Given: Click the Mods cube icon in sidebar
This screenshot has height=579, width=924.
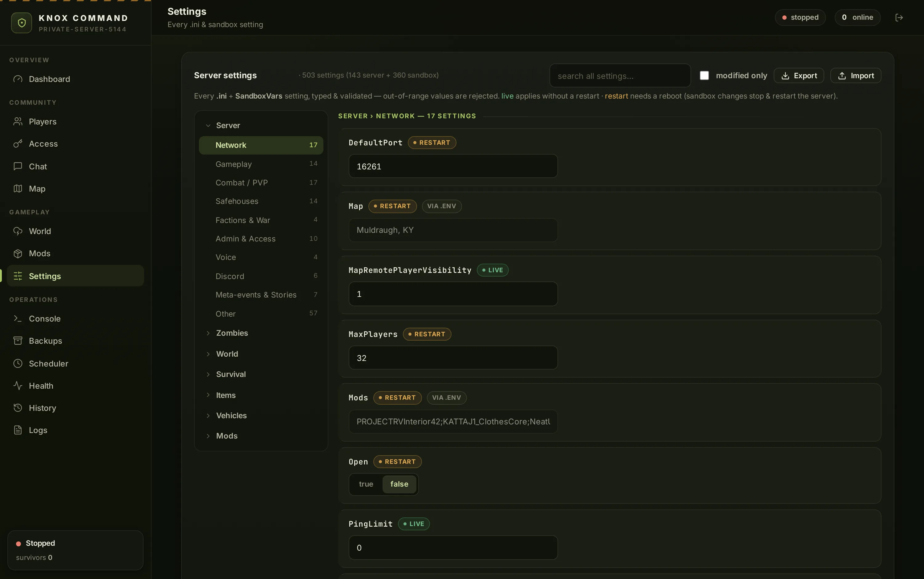Looking at the screenshot, I should click(18, 253).
